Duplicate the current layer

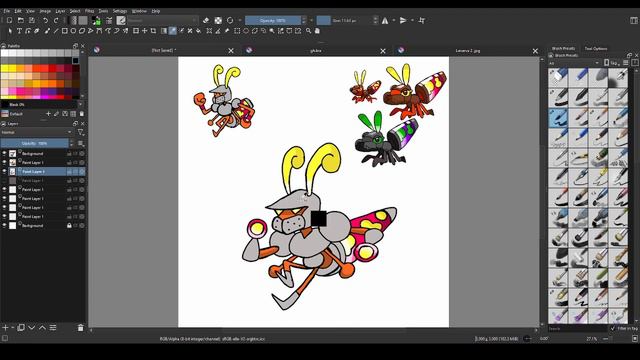tap(21, 328)
